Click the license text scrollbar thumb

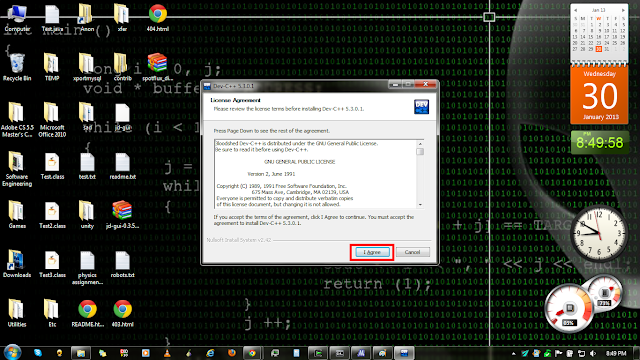(420, 151)
